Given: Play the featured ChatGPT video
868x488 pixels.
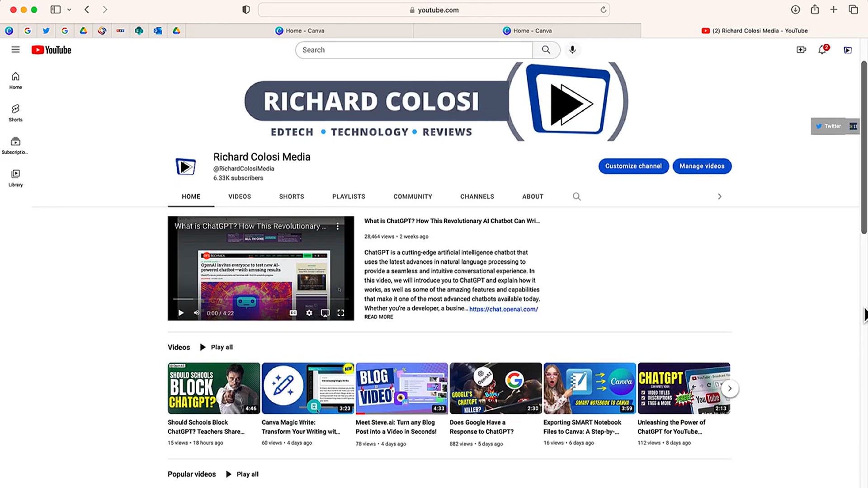Looking at the screenshot, I should 181,313.
